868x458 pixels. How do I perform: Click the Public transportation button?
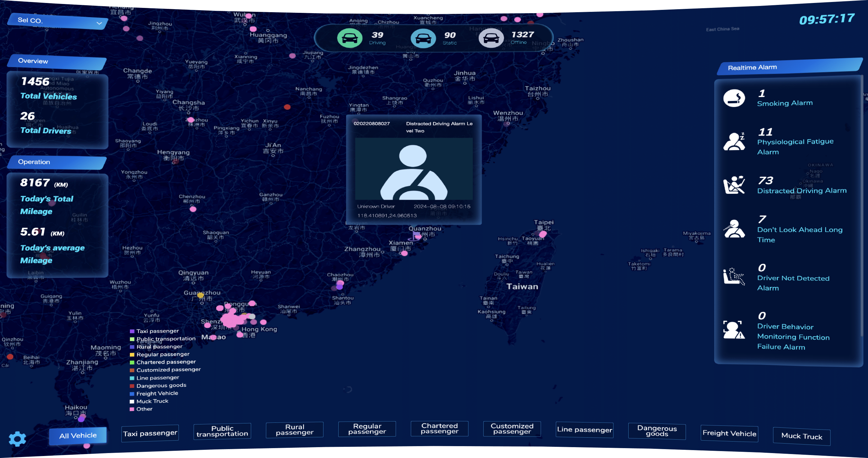click(222, 431)
